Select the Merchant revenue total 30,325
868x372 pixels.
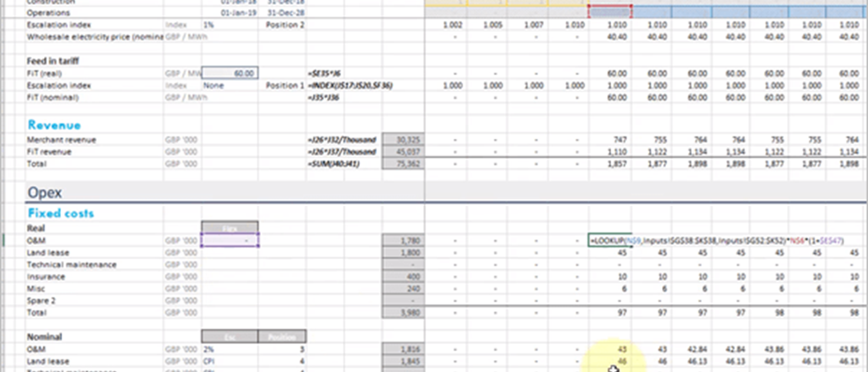pyautogui.click(x=403, y=140)
